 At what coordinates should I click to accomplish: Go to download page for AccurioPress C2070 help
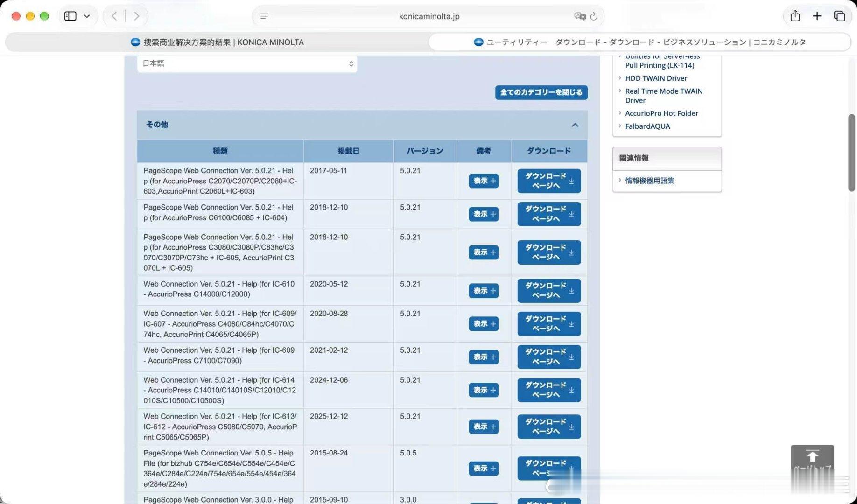click(x=549, y=181)
